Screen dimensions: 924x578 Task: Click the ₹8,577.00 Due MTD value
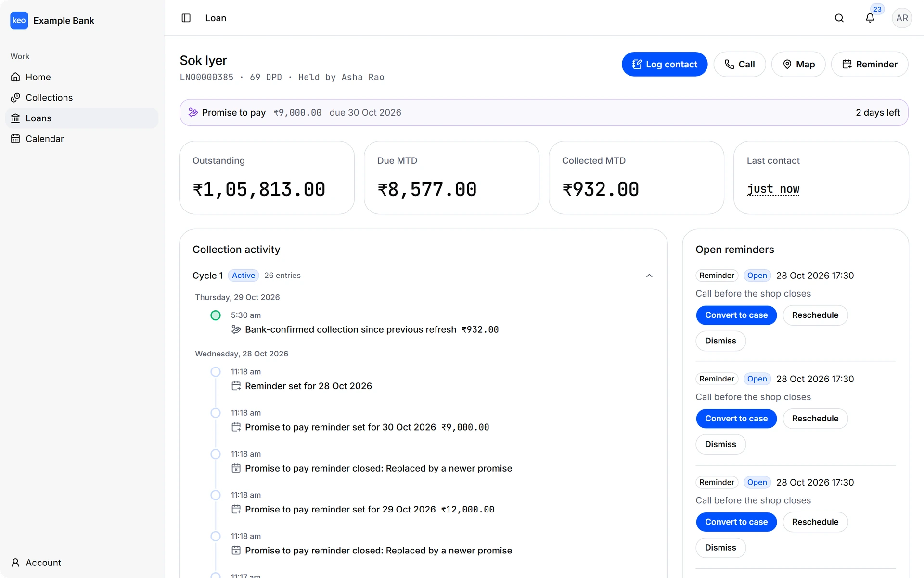427,189
